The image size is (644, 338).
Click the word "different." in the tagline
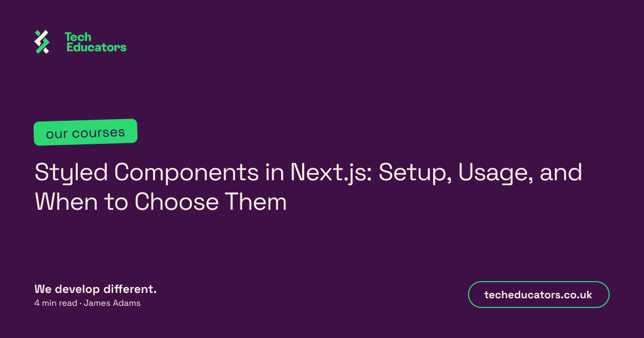coord(133,289)
